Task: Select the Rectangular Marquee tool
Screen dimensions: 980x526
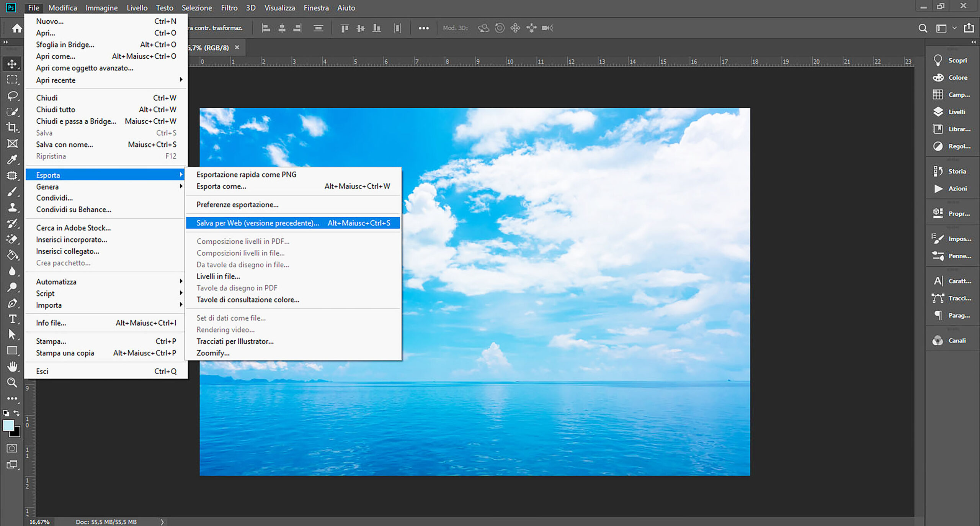Action: coord(12,80)
